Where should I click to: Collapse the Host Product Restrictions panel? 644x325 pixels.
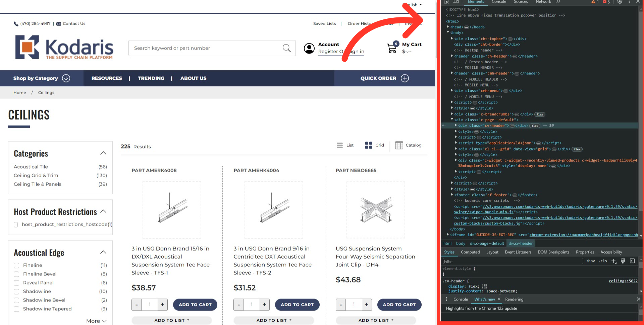pyautogui.click(x=103, y=211)
